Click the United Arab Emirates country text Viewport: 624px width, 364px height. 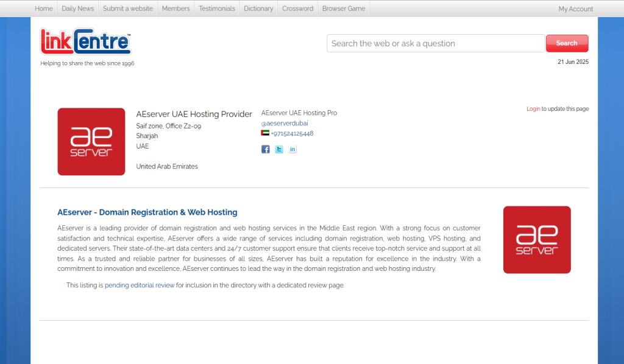pyautogui.click(x=167, y=167)
